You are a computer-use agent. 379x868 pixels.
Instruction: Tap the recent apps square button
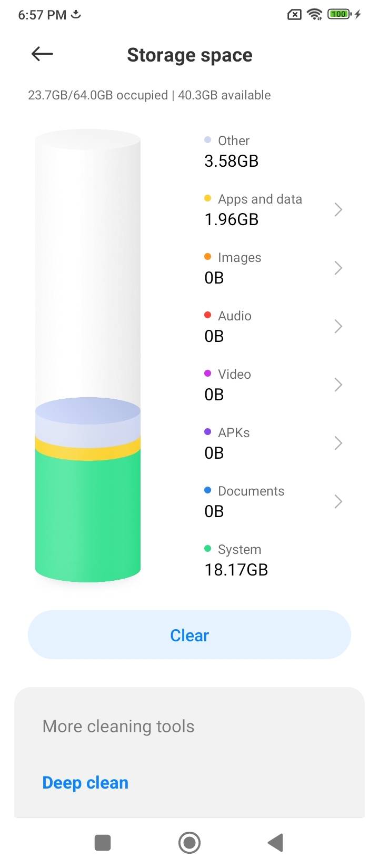coord(103,842)
